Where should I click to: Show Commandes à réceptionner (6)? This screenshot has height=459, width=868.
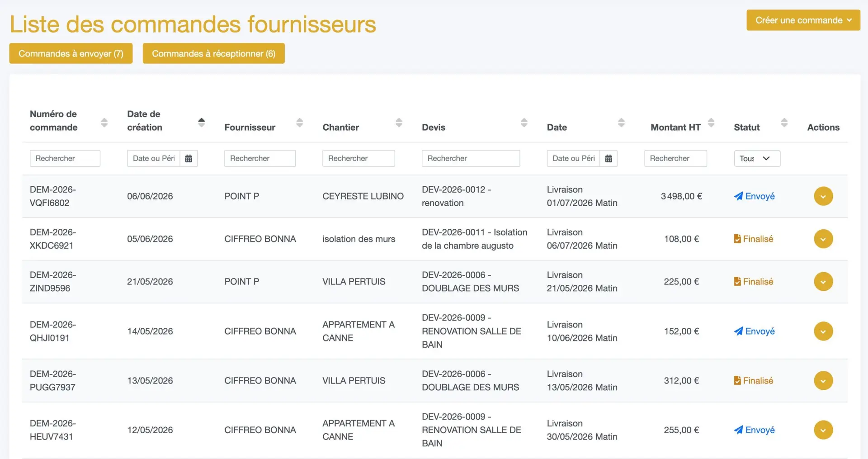[213, 53]
